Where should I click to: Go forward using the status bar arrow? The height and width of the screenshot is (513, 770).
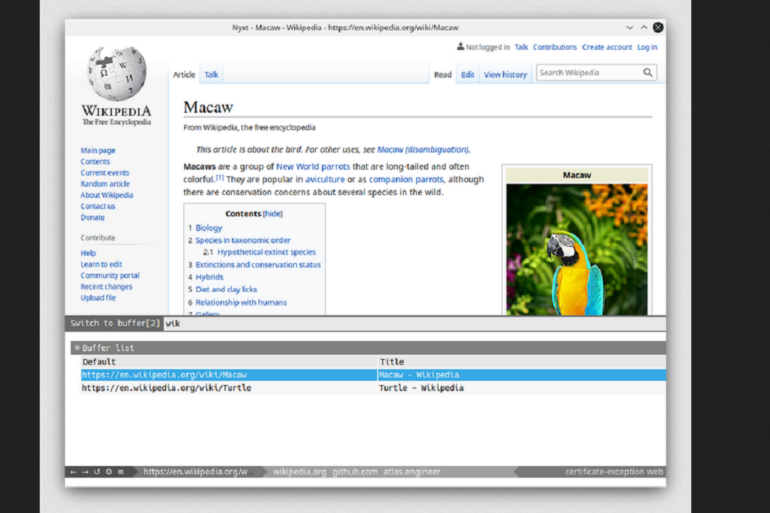(x=85, y=472)
